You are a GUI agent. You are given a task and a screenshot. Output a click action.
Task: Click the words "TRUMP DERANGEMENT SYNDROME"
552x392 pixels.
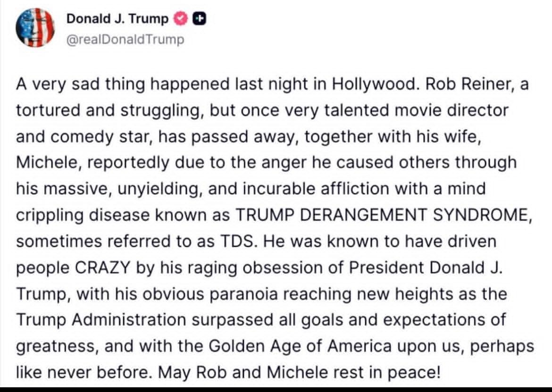coord(381,215)
